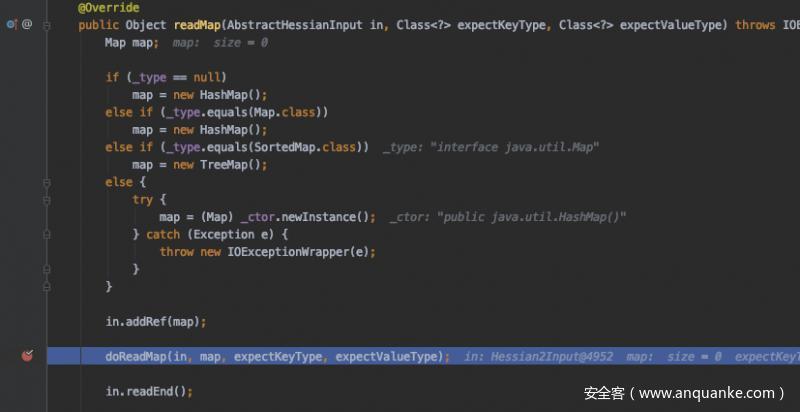
Task: Click AbstractHessianInput parameter type
Action: [x=295, y=25]
